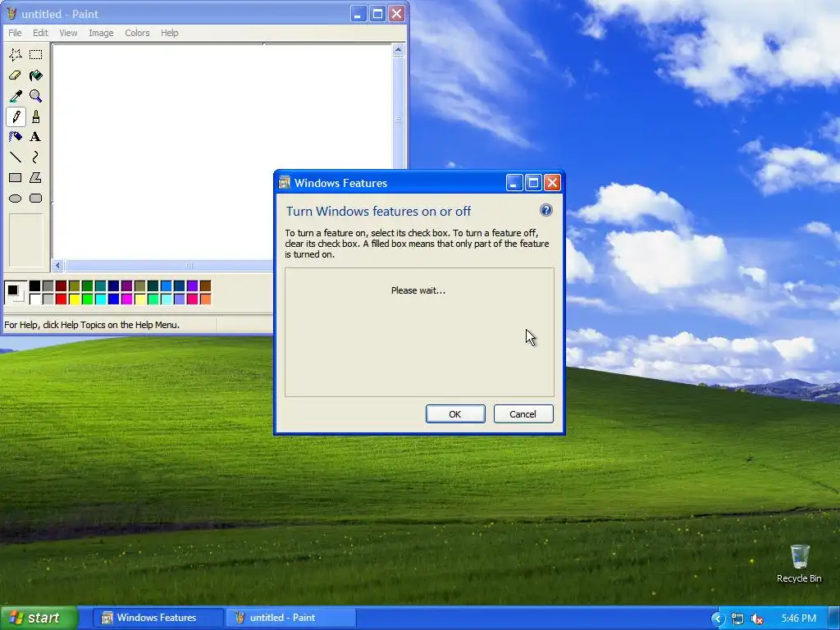This screenshot has height=630, width=840.
Task: Click the taskbar clock showing 5:46 PM
Action: 798,619
